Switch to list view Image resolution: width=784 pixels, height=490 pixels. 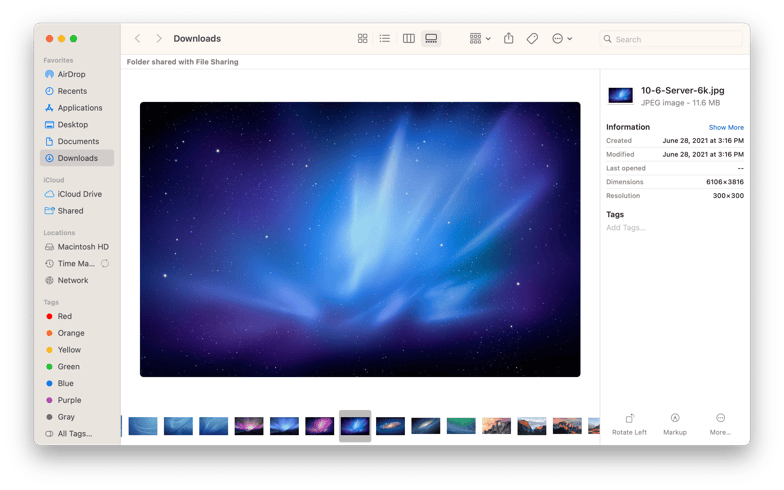click(384, 38)
